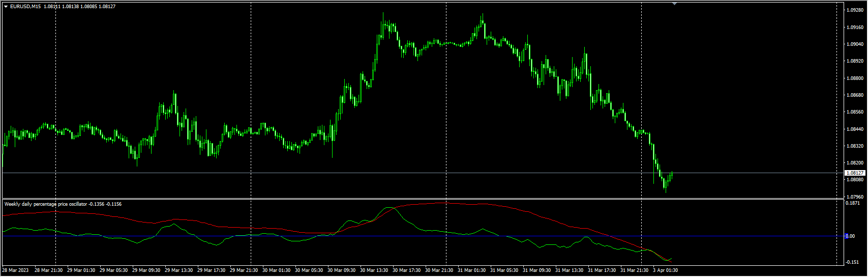Viewport: 868px width, 277px height.
Task: Click the time label '3 Apr 01:30'
Action: tap(665, 270)
